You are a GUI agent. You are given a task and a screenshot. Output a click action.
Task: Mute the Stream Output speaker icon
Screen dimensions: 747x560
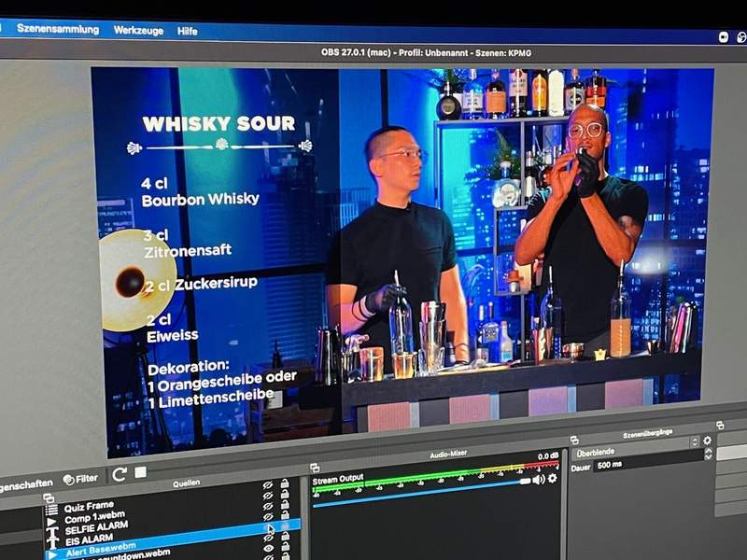click(538, 479)
